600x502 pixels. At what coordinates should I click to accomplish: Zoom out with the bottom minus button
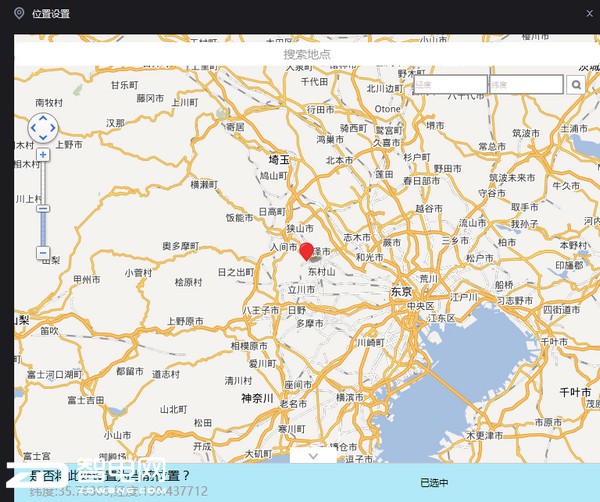coord(43,253)
